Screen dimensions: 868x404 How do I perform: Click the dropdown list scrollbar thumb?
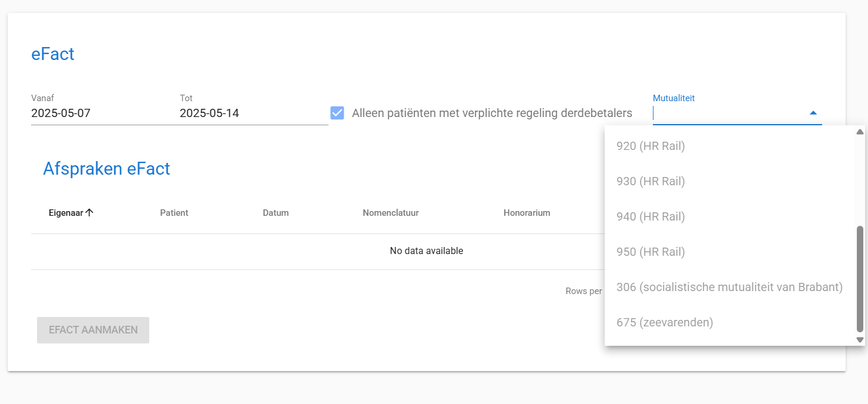pos(860,279)
